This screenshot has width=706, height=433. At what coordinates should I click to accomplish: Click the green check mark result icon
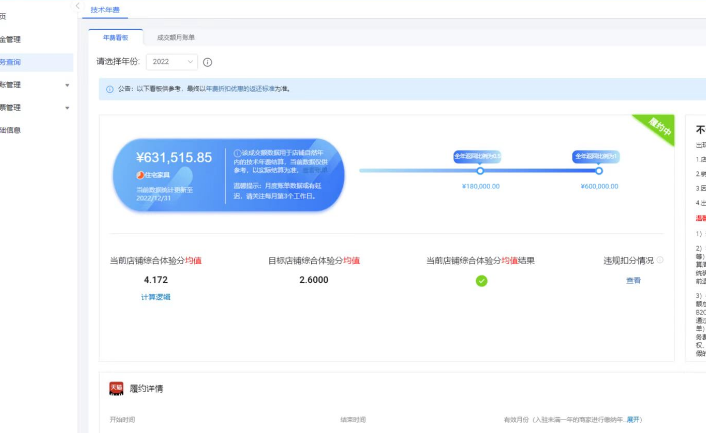click(481, 281)
